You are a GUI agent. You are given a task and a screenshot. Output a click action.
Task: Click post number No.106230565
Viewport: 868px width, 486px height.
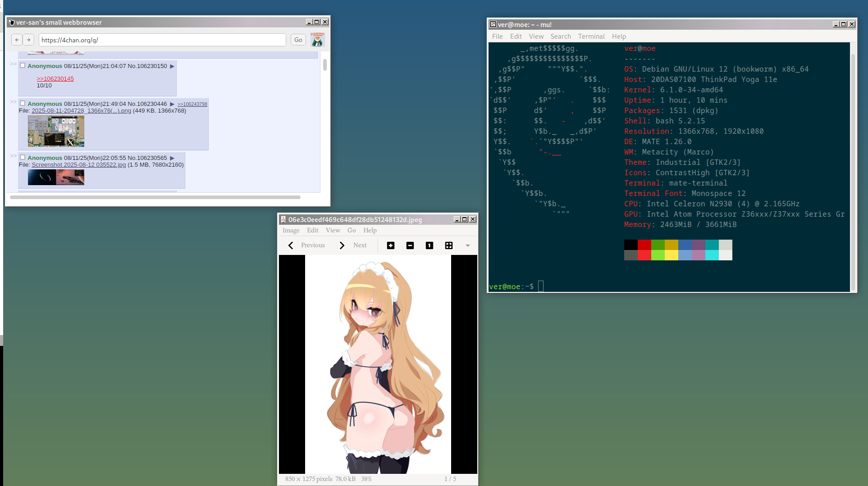(x=147, y=158)
